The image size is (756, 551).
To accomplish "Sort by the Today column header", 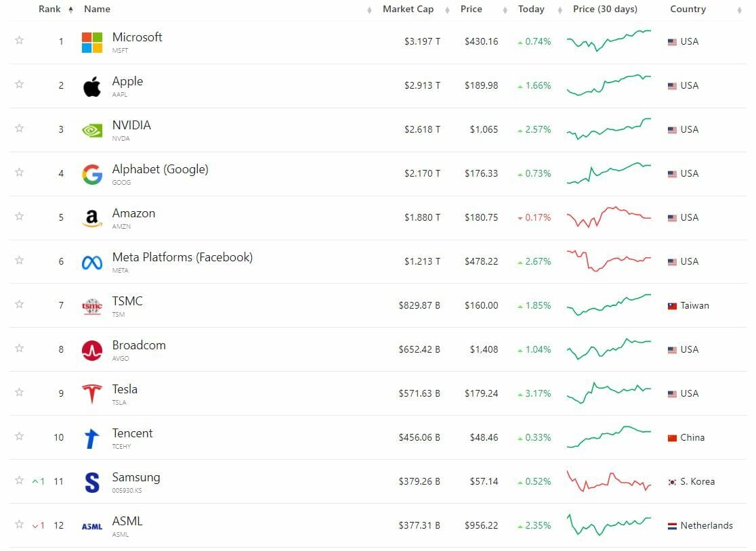I will coord(531,9).
